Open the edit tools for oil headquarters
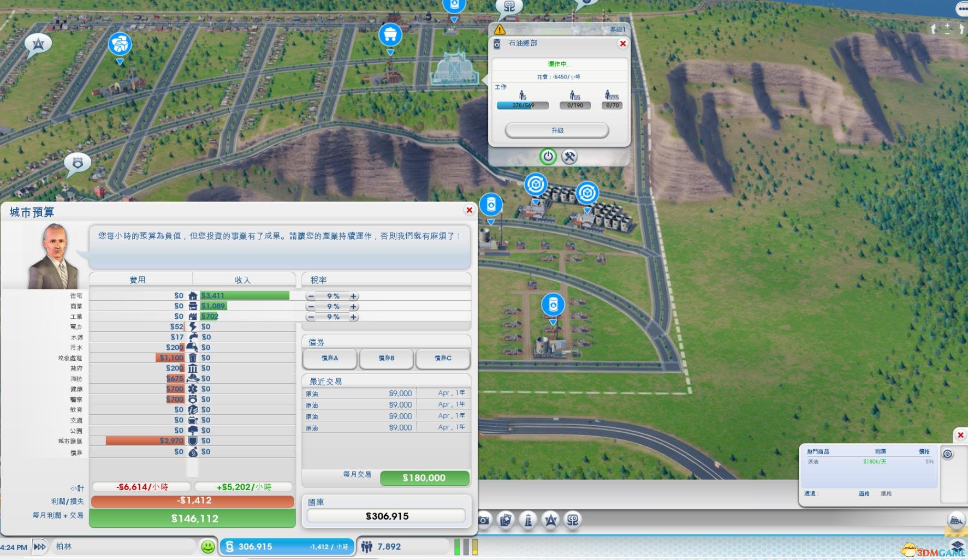This screenshot has width=968, height=560. pyautogui.click(x=569, y=157)
